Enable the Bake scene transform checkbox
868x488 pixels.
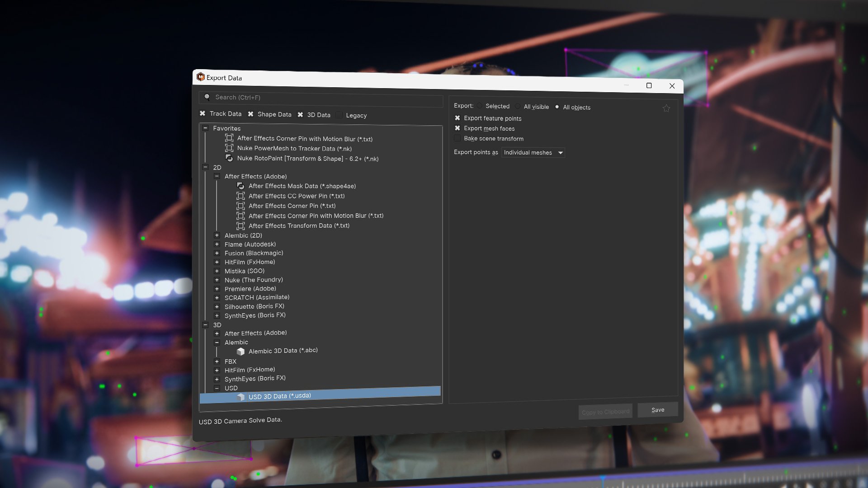[x=457, y=138]
